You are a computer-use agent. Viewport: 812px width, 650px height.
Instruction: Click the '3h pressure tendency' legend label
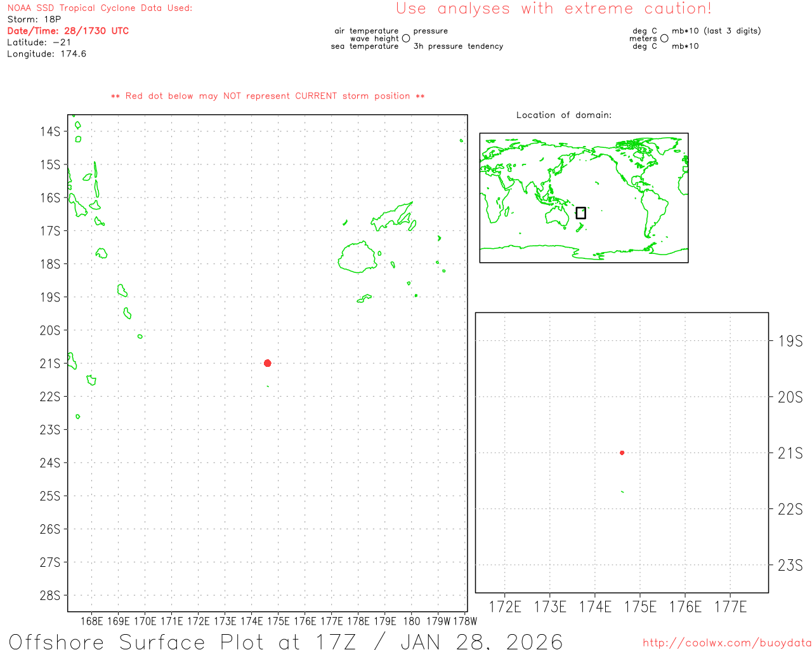pos(459,46)
